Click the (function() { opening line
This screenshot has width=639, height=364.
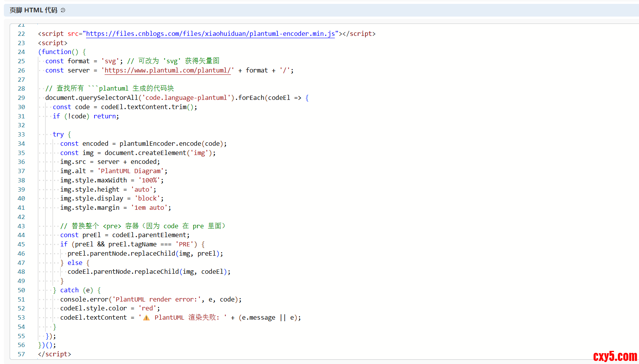62,52
